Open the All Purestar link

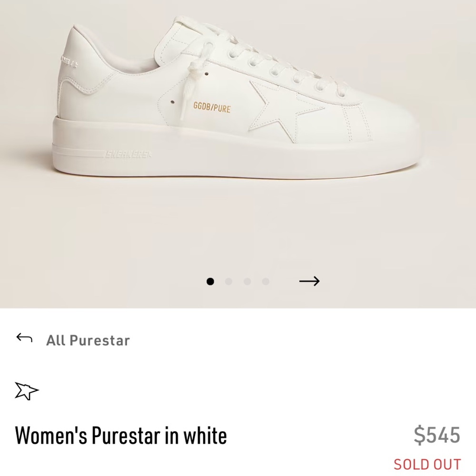[x=88, y=339]
